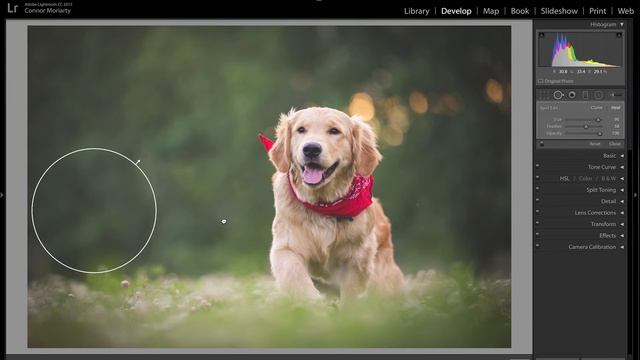Toggle the Camera Calibration panel switch
640x360 pixels.
tap(538, 246)
